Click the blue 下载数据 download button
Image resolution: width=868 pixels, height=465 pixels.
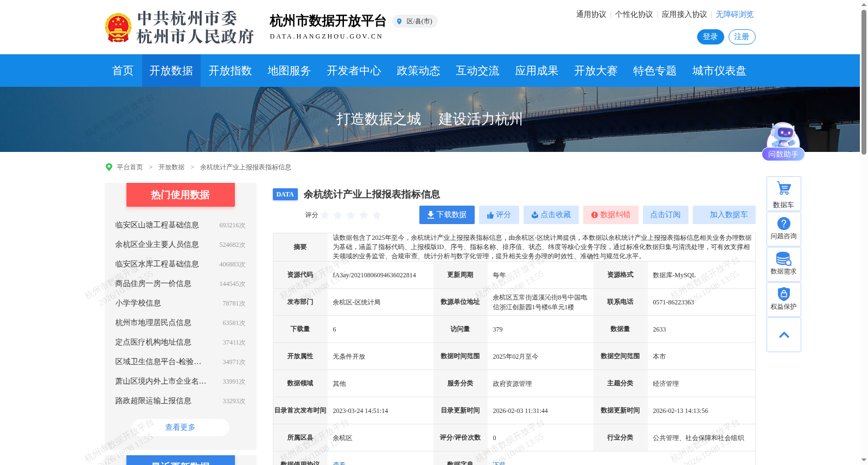447,215
